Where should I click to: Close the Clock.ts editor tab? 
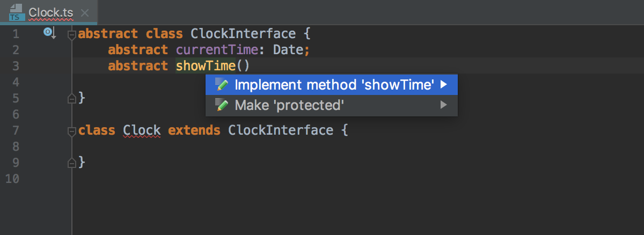pyautogui.click(x=85, y=12)
